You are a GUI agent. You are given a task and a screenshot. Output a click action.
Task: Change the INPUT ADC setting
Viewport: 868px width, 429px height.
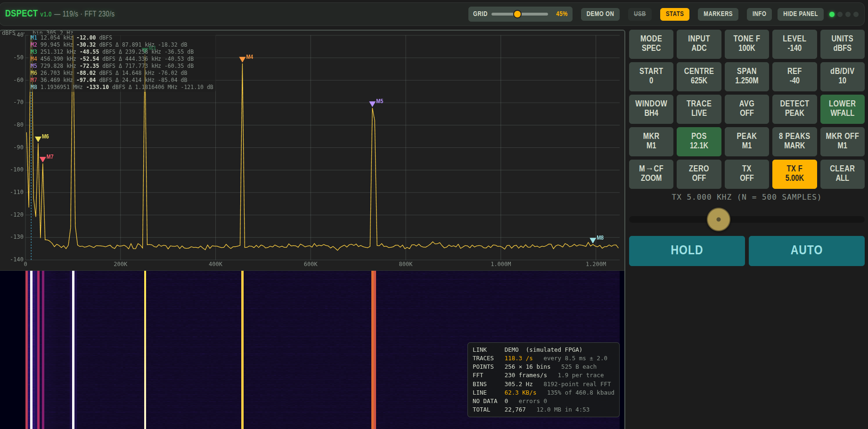(x=699, y=44)
